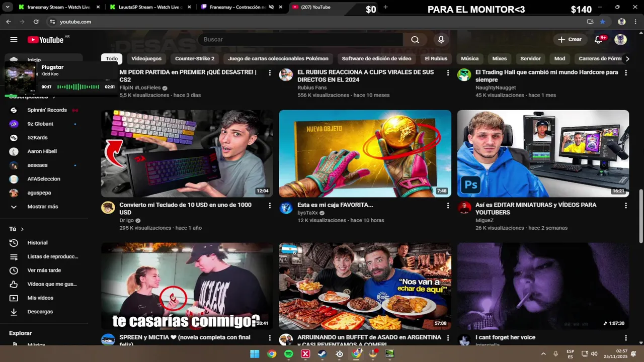
Task: Open the Chrome profile icon
Action: pos(621,22)
